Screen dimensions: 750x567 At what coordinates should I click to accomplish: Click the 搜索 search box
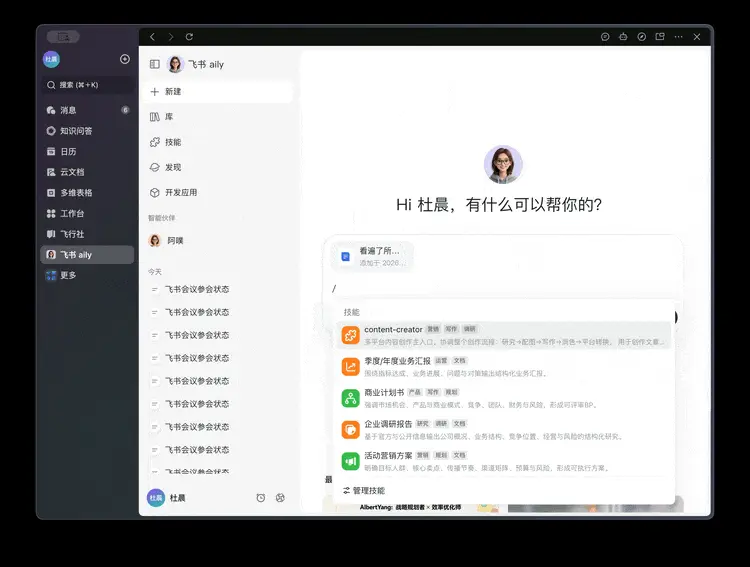pos(87,85)
